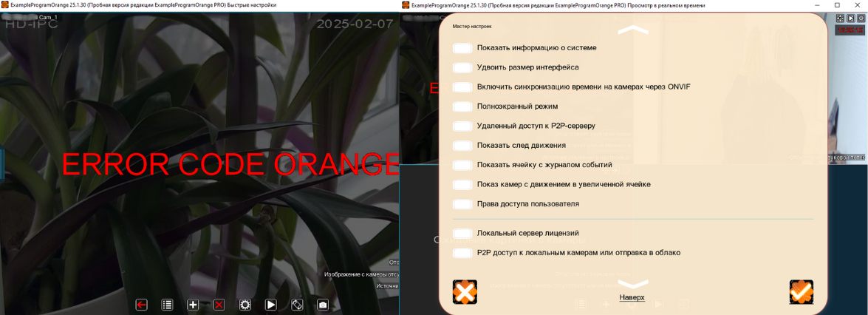Toggle 'Показать информацию о системе'
The width and height of the screenshot is (868, 315).
click(462, 48)
